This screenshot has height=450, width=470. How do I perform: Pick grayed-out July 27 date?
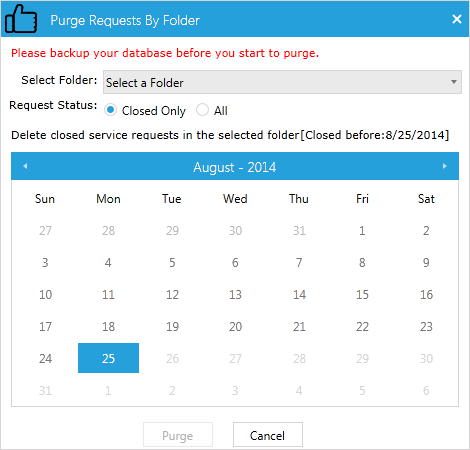45,231
